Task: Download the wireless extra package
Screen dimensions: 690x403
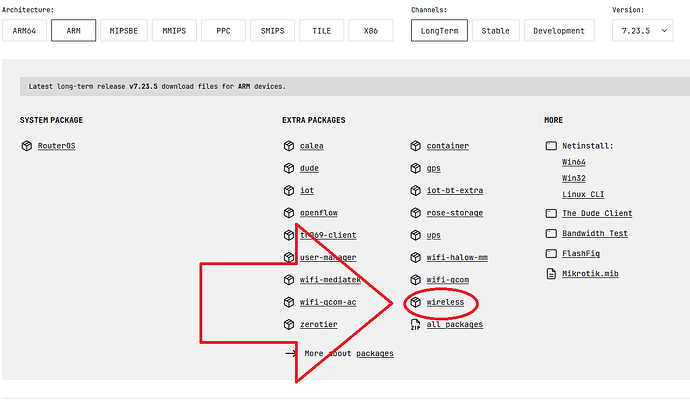Action: (445, 302)
